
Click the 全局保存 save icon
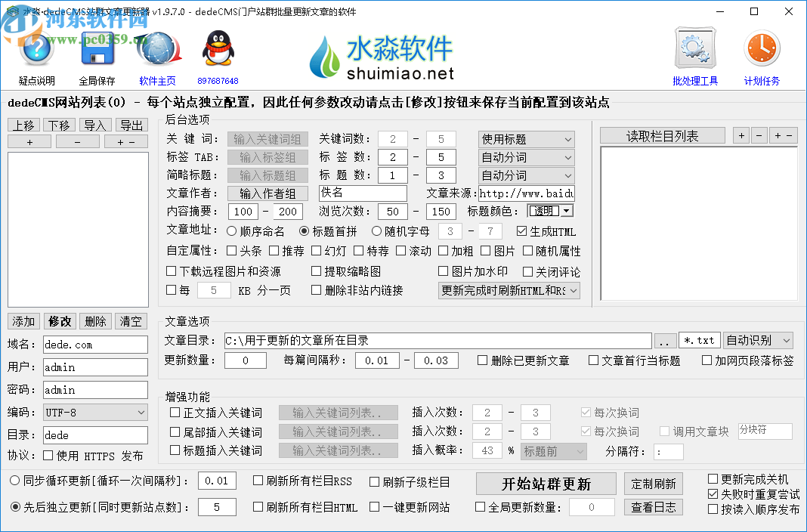click(x=97, y=47)
